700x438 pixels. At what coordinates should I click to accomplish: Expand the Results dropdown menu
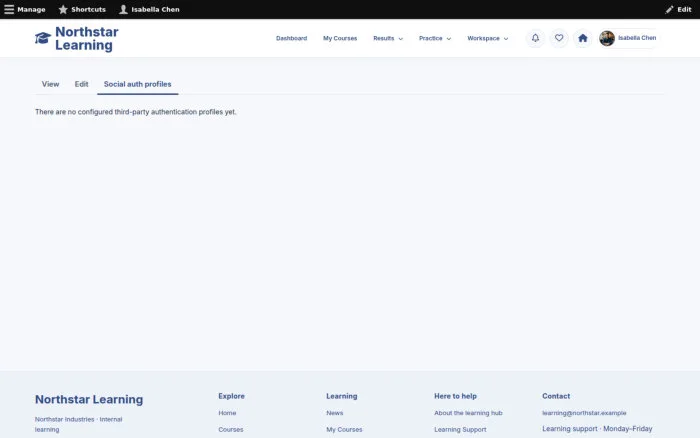[x=388, y=38]
